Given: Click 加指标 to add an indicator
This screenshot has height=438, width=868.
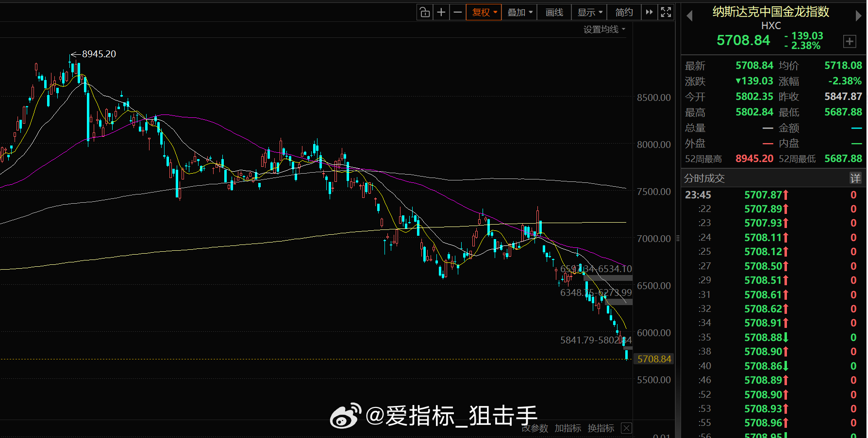Looking at the screenshot, I should click(x=568, y=428).
